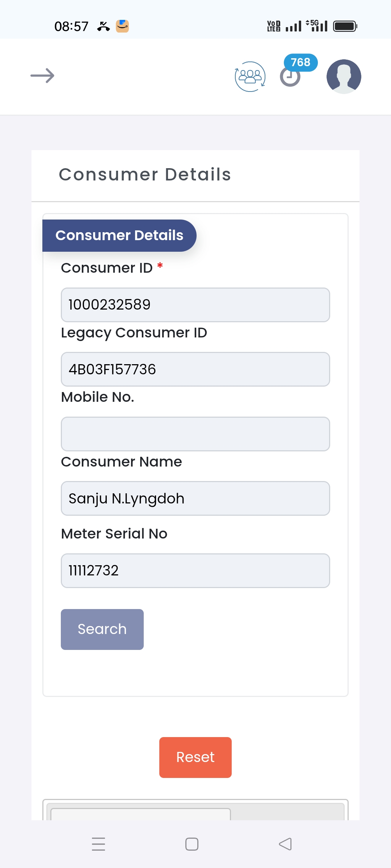
Task: Select the Consumer Details tab label
Action: tap(119, 235)
